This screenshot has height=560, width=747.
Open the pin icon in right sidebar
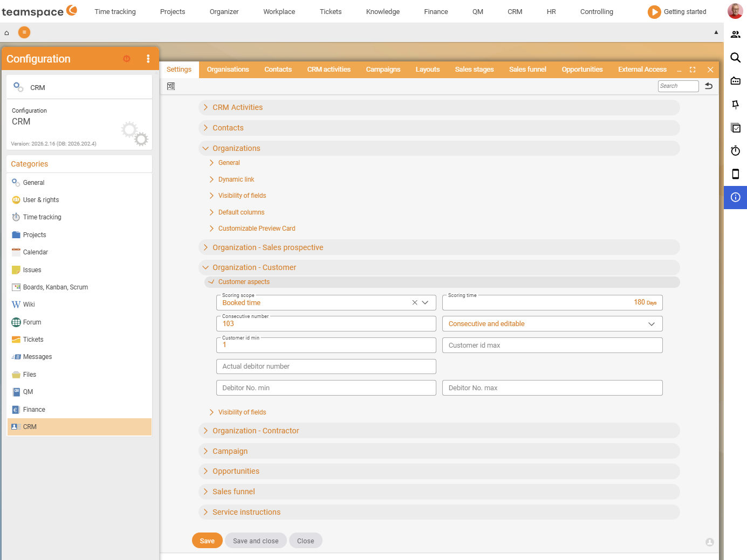coord(735,105)
